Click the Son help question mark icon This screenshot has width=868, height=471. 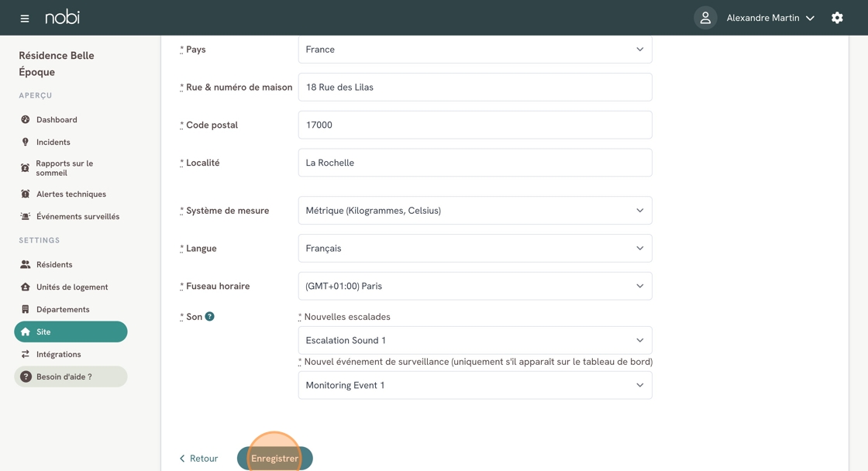point(209,316)
